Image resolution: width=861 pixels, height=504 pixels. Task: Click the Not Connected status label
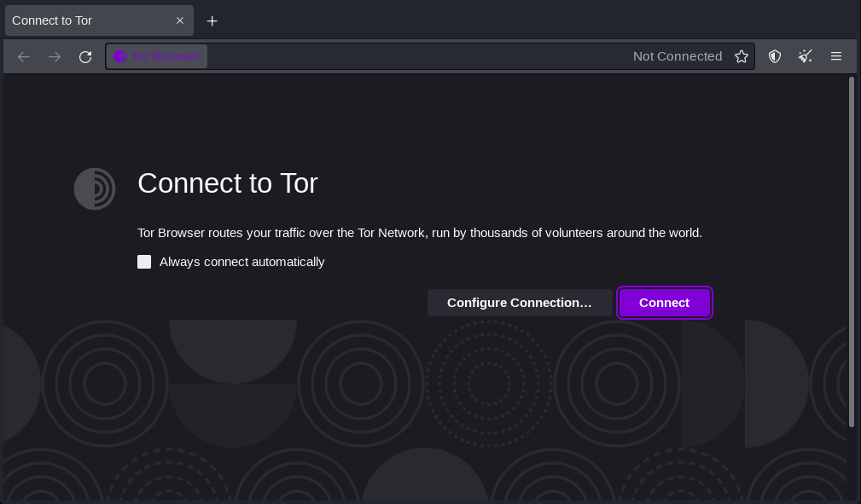(678, 56)
